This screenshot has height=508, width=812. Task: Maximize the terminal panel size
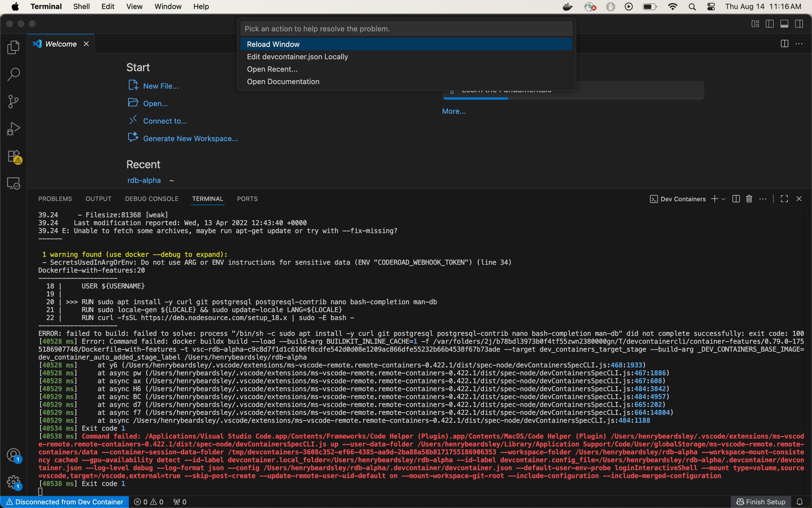tap(784, 199)
